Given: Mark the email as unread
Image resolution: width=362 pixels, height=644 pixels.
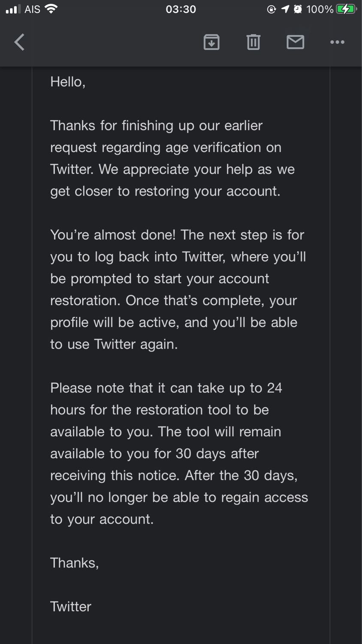Looking at the screenshot, I should (x=295, y=42).
